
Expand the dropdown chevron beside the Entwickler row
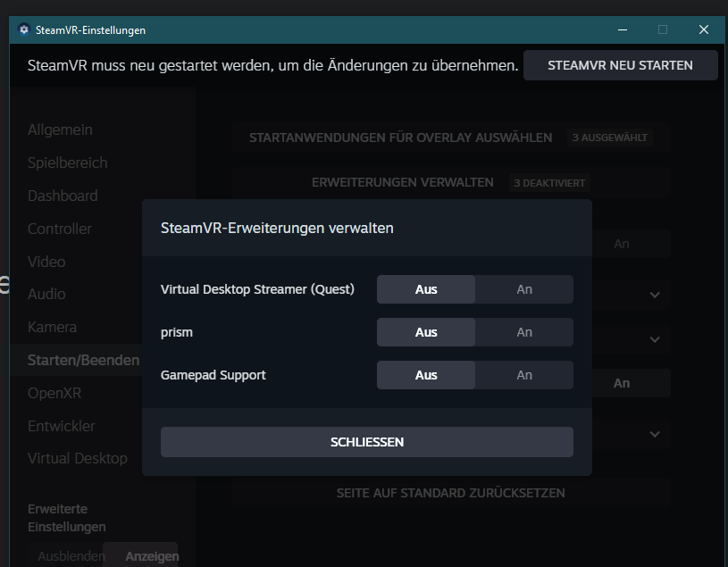pyautogui.click(x=655, y=434)
